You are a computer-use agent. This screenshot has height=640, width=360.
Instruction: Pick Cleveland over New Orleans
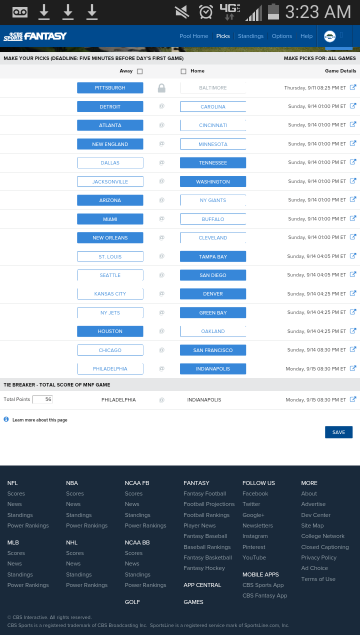click(213, 238)
